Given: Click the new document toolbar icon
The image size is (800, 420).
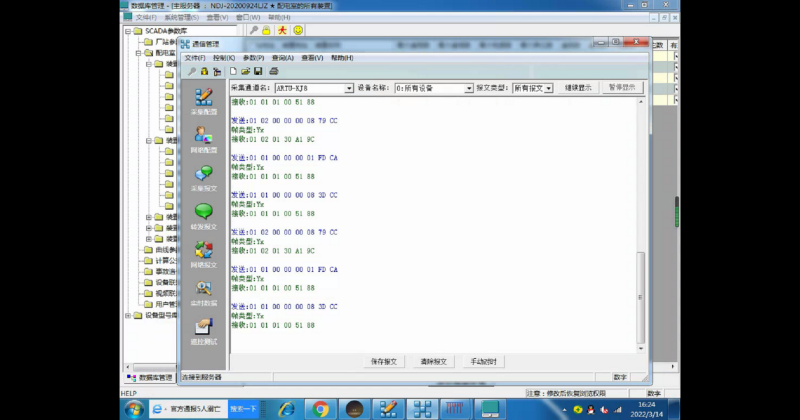Looking at the screenshot, I should tap(233, 71).
